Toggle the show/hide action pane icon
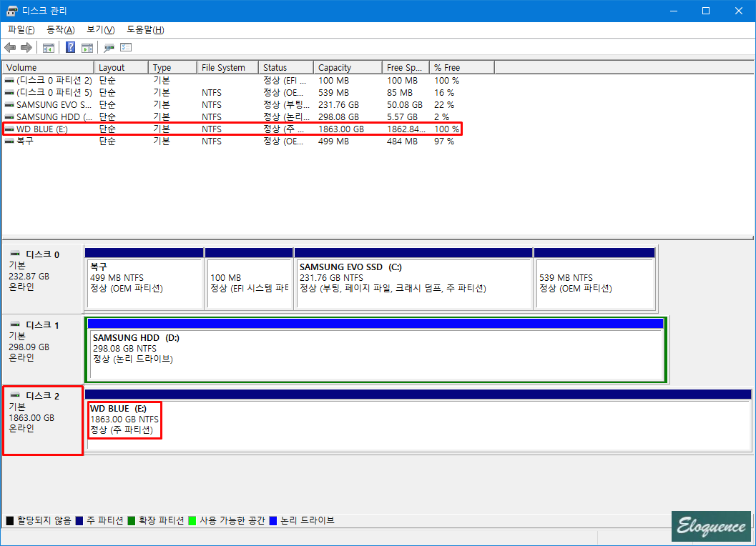756x546 pixels. 87,48
